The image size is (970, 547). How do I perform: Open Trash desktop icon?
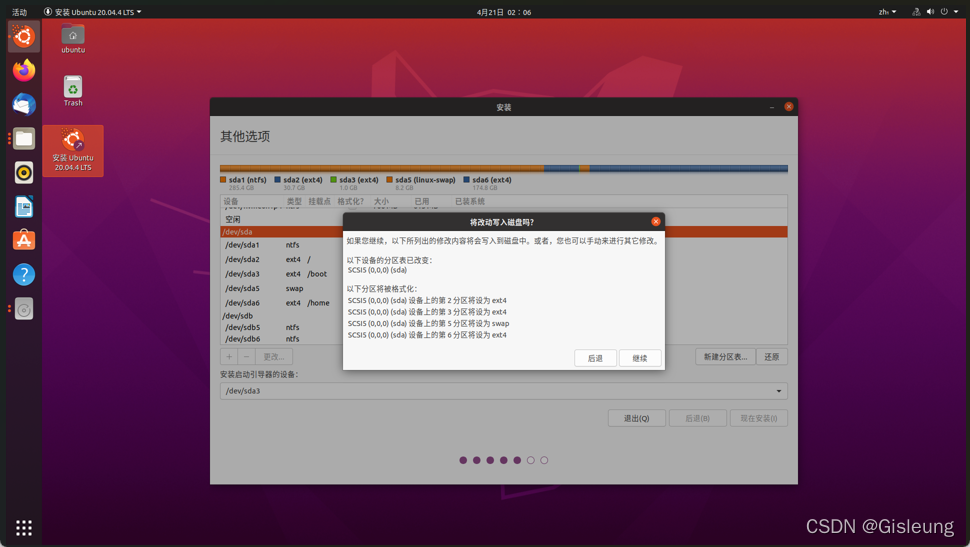[x=73, y=91]
